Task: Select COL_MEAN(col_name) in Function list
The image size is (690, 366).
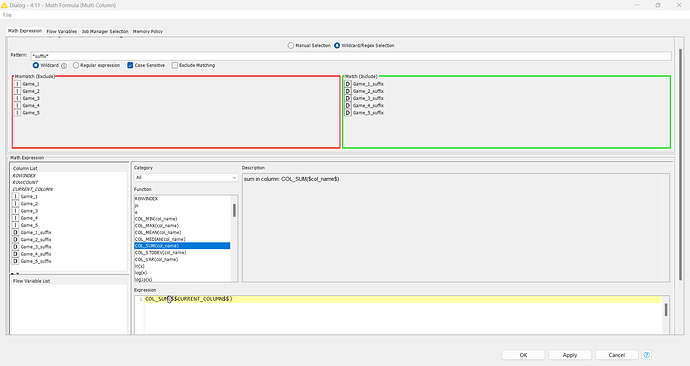Action: point(158,232)
